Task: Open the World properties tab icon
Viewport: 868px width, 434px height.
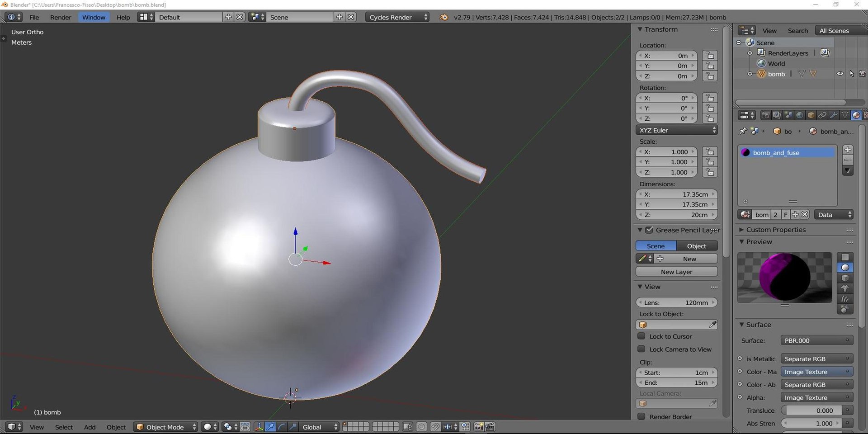Action: [x=800, y=115]
